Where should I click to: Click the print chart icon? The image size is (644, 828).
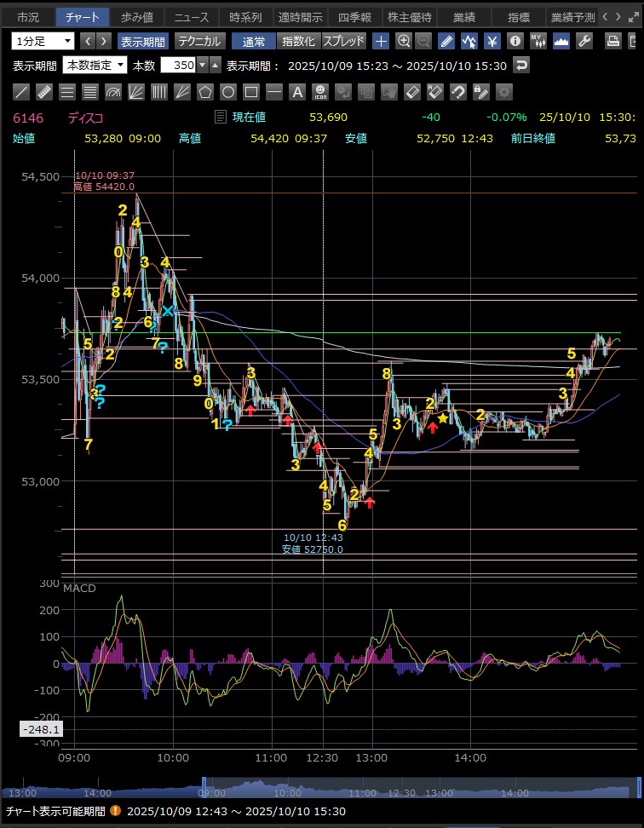click(612, 41)
